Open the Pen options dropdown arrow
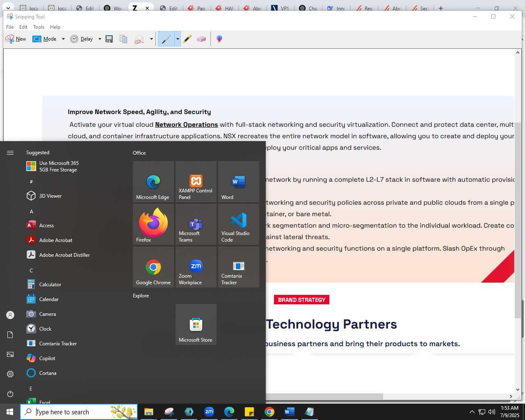The height and width of the screenshot is (420, 525). pyautogui.click(x=178, y=39)
